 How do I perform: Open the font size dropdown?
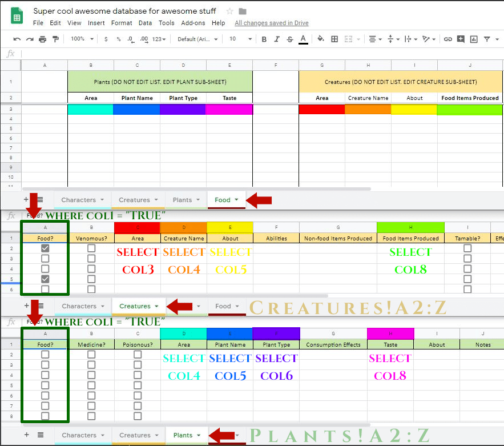[240, 39]
